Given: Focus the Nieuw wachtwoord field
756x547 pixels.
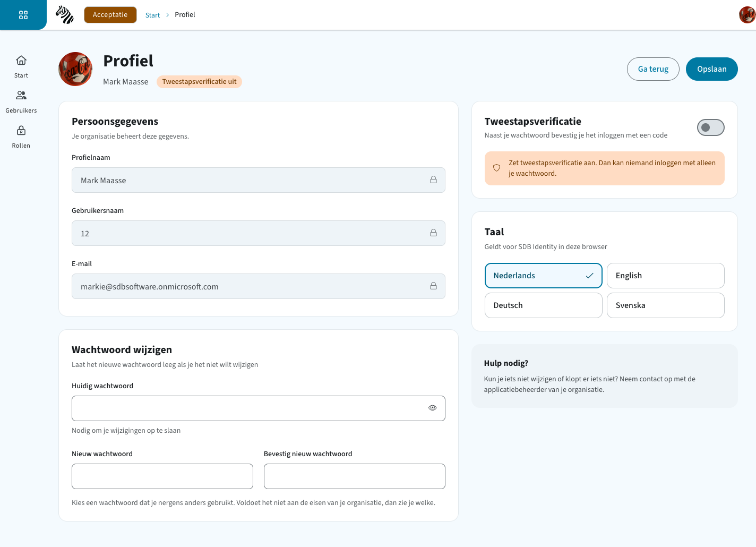Looking at the screenshot, I should coord(162,476).
